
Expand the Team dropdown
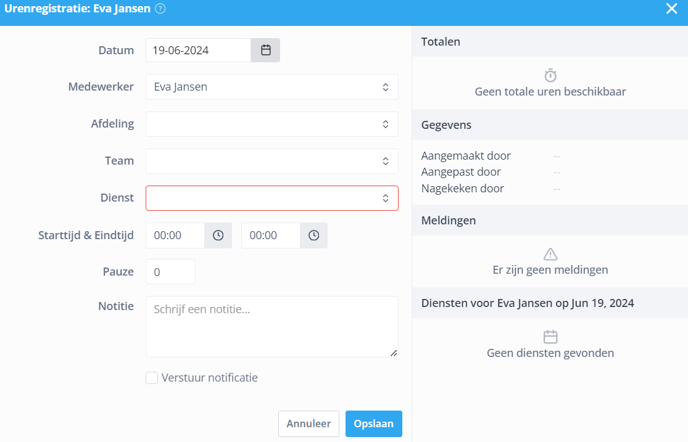272,161
